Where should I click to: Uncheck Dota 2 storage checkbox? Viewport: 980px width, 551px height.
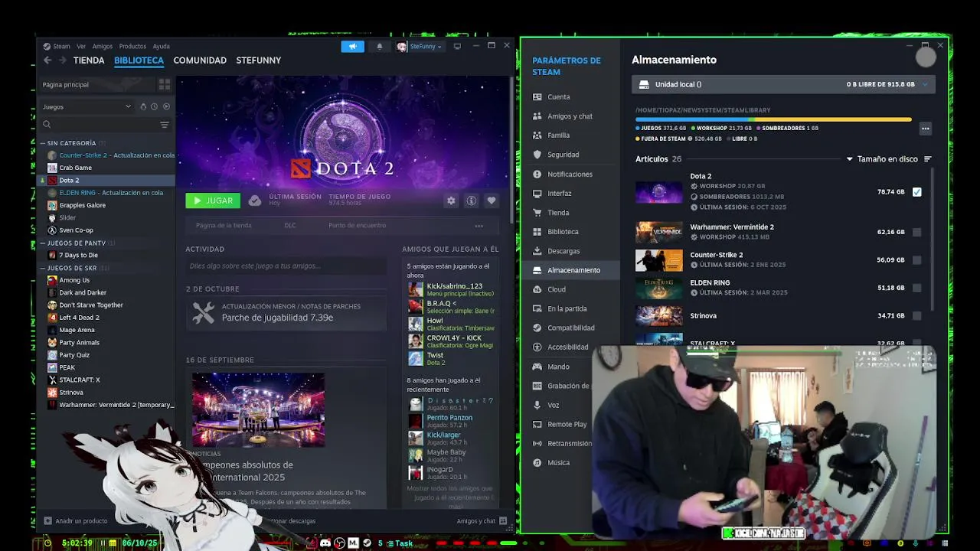click(x=916, y=192)
